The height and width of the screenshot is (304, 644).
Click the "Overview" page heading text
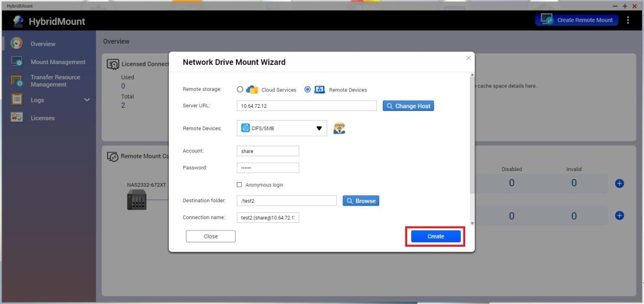point(116,41)
